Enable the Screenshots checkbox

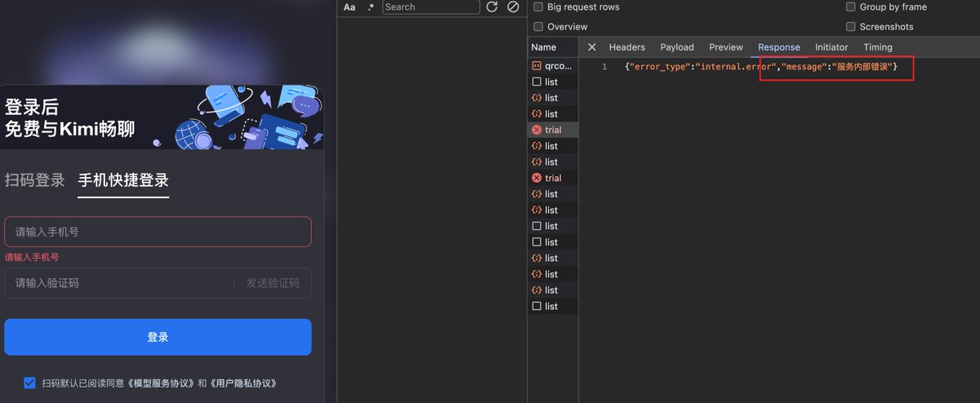coord(851,27)
